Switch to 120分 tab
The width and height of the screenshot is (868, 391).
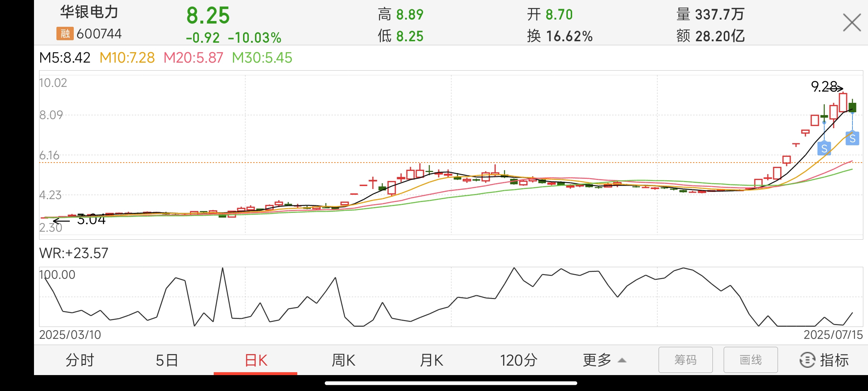tap(519, 360)
